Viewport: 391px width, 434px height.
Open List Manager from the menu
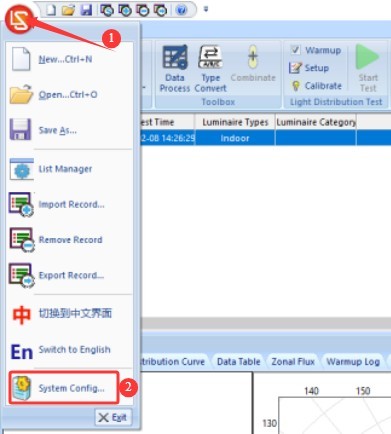(69, 169)
